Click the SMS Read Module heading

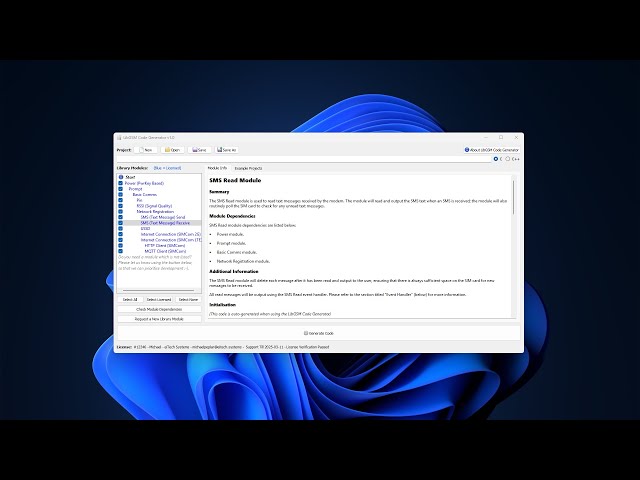click(x=235, y=180)
